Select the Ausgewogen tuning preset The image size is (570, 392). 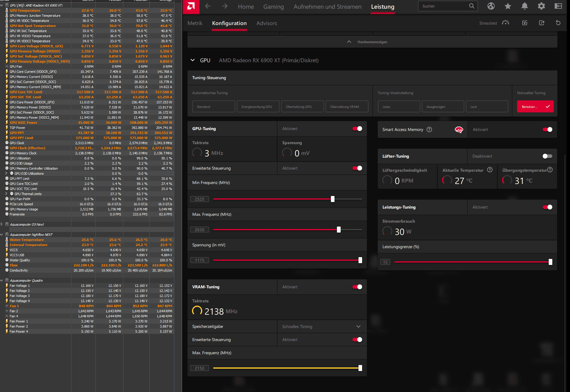click(x=443, y=107)
